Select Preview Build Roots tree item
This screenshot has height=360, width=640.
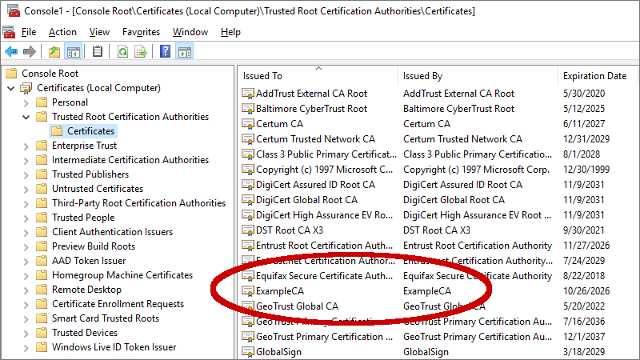point(93,247)
